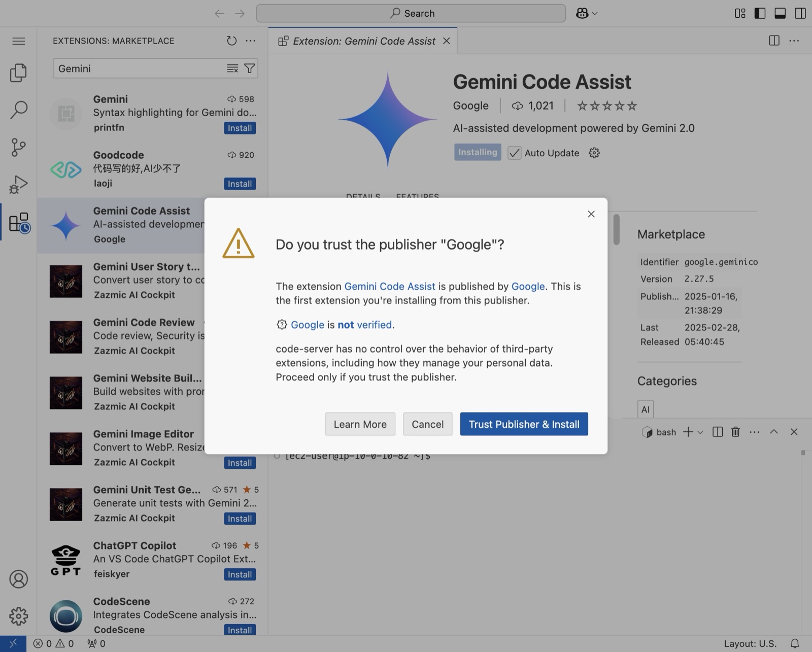812x652 pixels.
Task: Select Gemini Code Assist in list
Action: [x=121, y=225]
